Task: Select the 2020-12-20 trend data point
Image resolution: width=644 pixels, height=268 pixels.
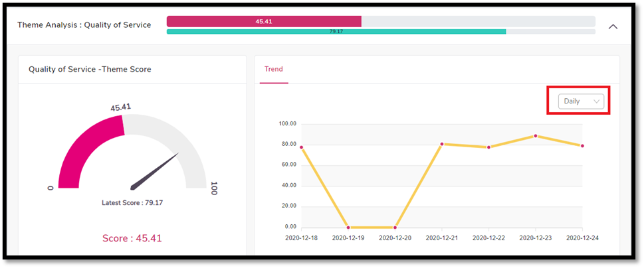Action: (x=395, y=228)
